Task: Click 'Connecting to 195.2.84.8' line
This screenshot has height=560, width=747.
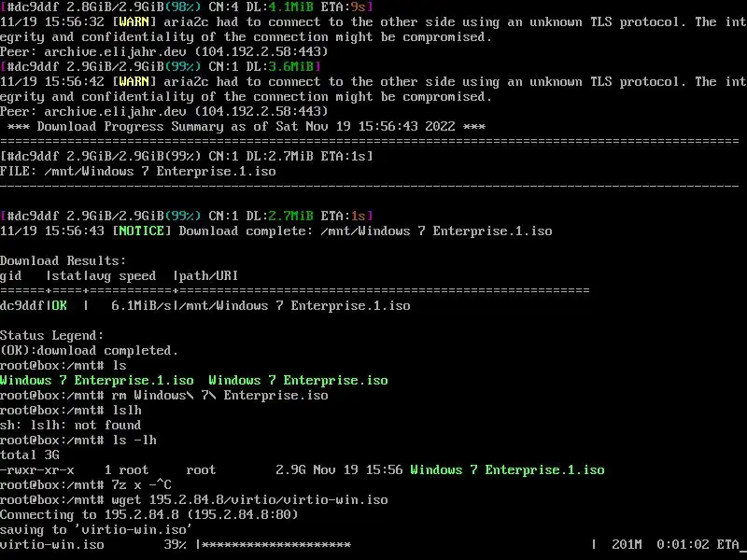Action: coord(149,515)
